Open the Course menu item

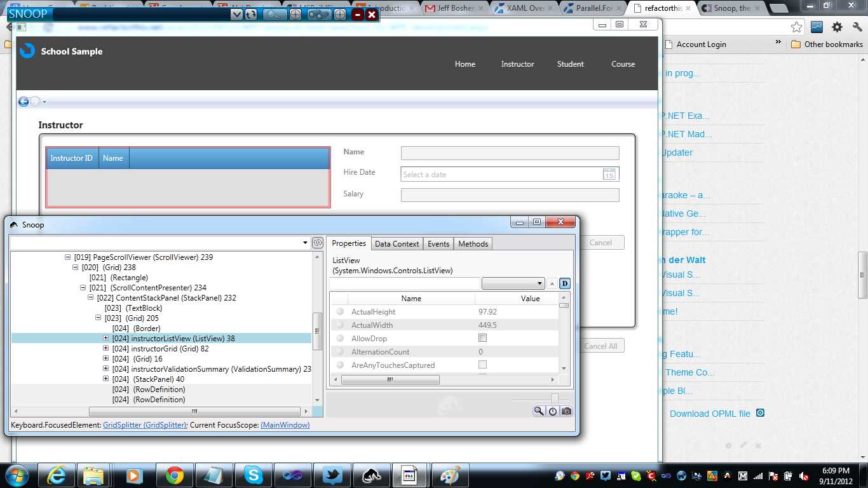[623, 64]
